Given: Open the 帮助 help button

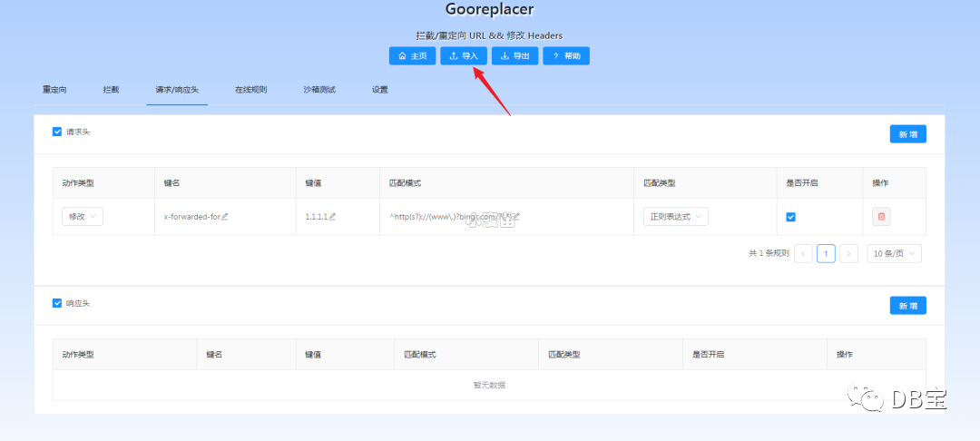Looking at the screenshot, I should pos(566,55).
